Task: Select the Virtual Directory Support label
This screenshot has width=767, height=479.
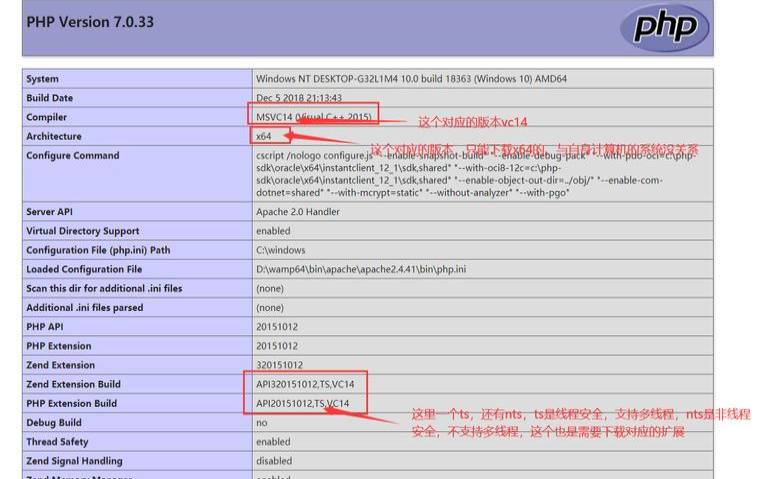Action: pos(83,231)
